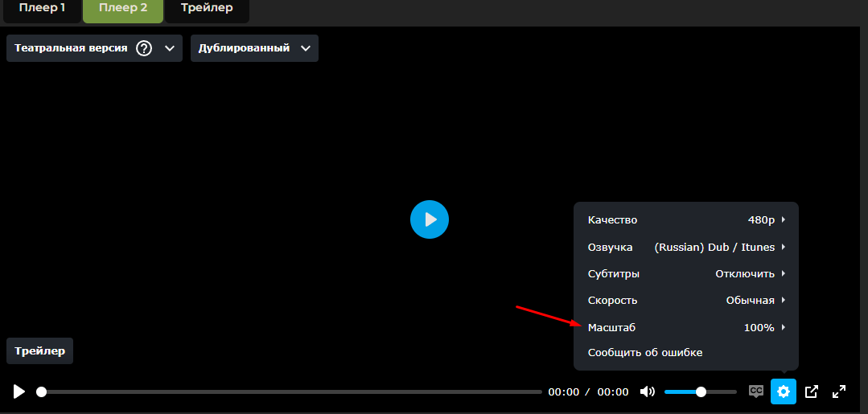Click the Обычная speed value
The height and width of the screenshot is (414, 868).
[x=750, y=301]
